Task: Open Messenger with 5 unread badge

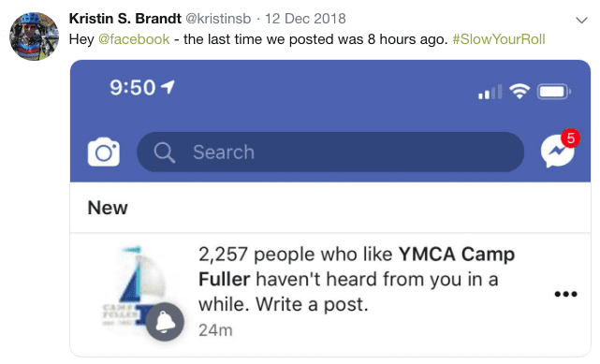Action: [x=558, y=151]
